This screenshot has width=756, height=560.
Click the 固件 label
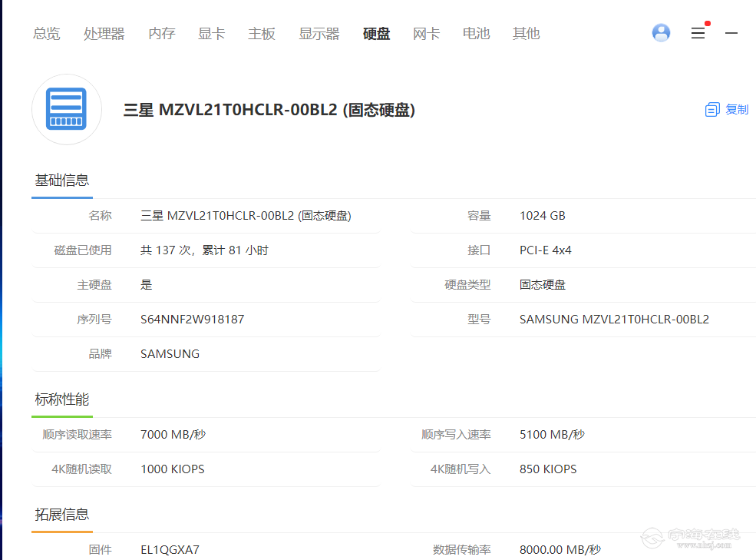[x=101, y=550]
